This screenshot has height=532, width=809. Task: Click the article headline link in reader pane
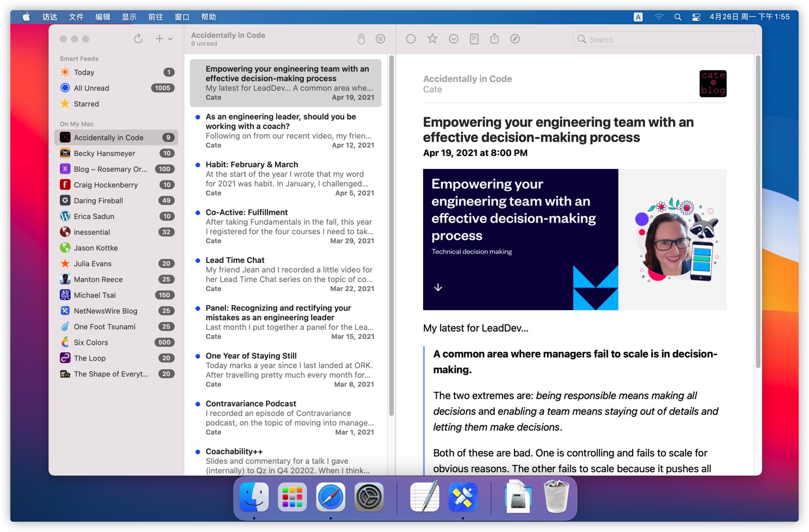click(558, 130)
